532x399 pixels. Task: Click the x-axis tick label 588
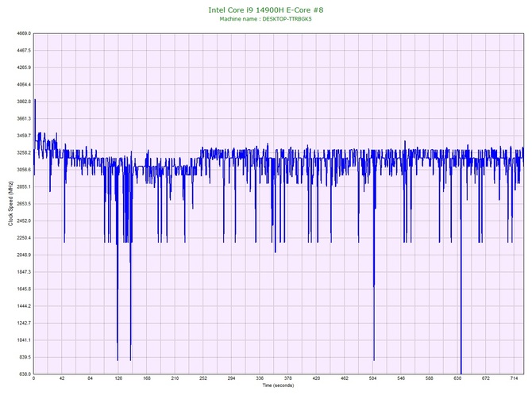click(430, 378)
